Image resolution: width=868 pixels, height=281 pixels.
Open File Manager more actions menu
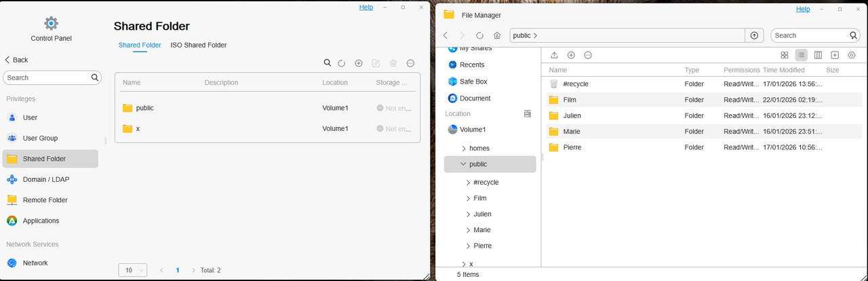pyautogui.click(x=588, y=55)
